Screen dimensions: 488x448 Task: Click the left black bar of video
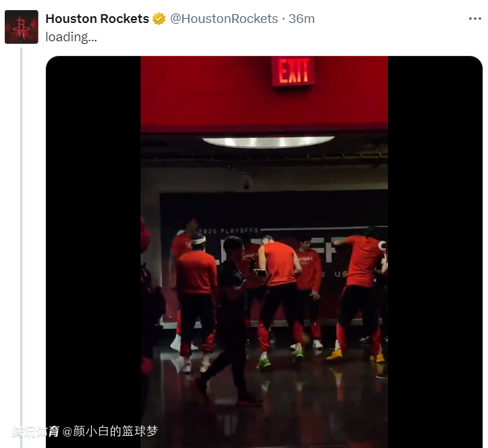coord(93,252)
